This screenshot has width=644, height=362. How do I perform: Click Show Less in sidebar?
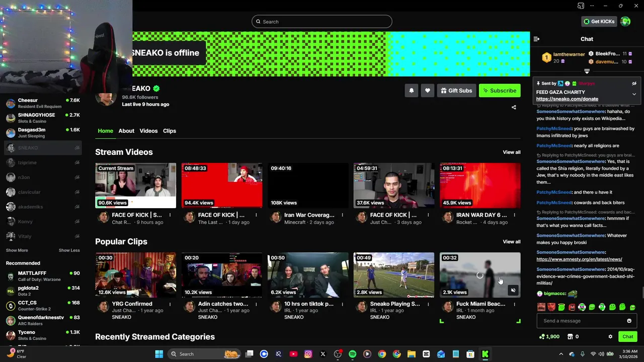coord(69,250)
